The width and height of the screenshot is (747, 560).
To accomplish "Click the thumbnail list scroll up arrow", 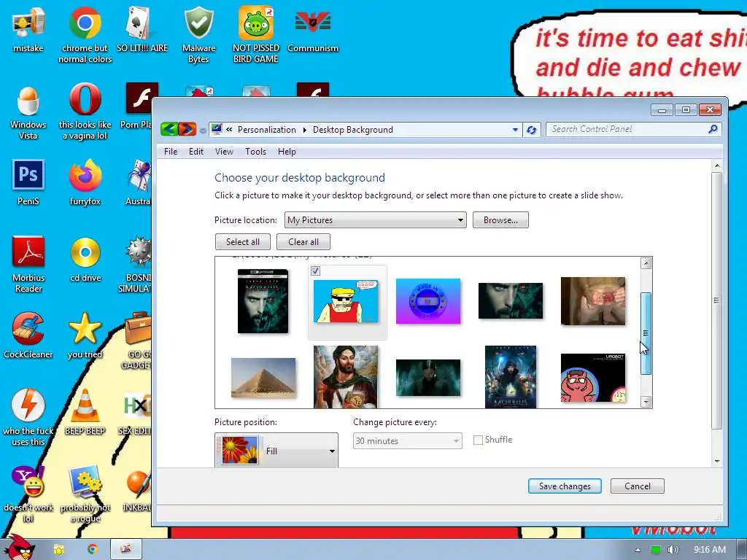I will [x=646, y=263].
